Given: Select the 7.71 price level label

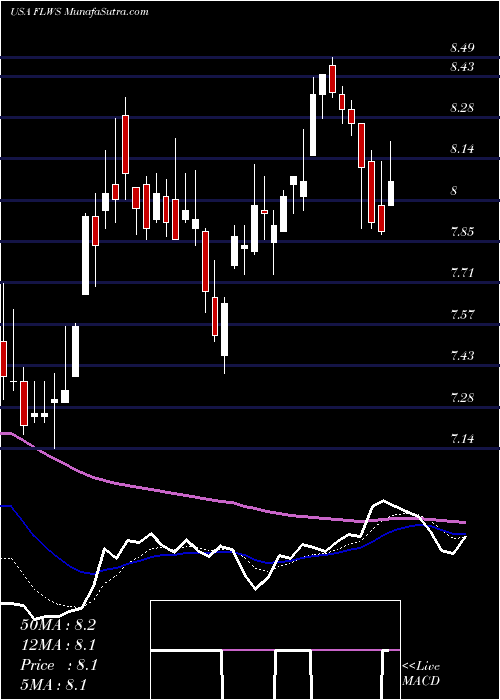Looking at the screenshot, I should pos(462,273).
